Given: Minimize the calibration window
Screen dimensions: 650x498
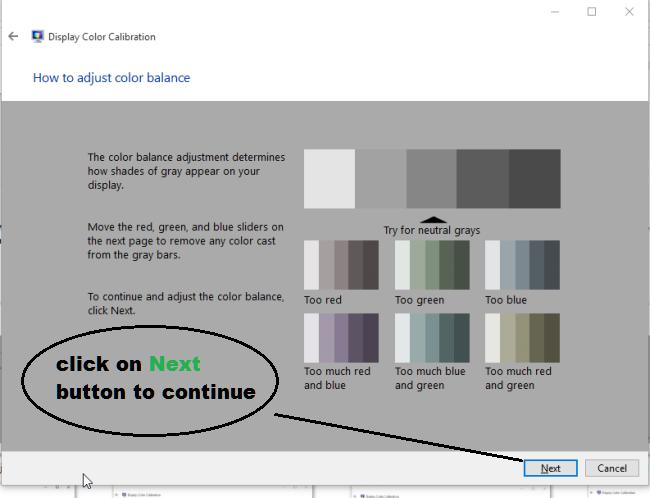Looking at the screenshot, I should [x=555, y=12].
